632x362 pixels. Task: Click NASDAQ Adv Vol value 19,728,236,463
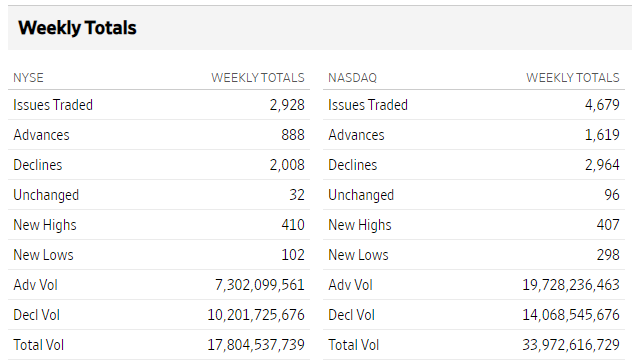coord(571,285)
